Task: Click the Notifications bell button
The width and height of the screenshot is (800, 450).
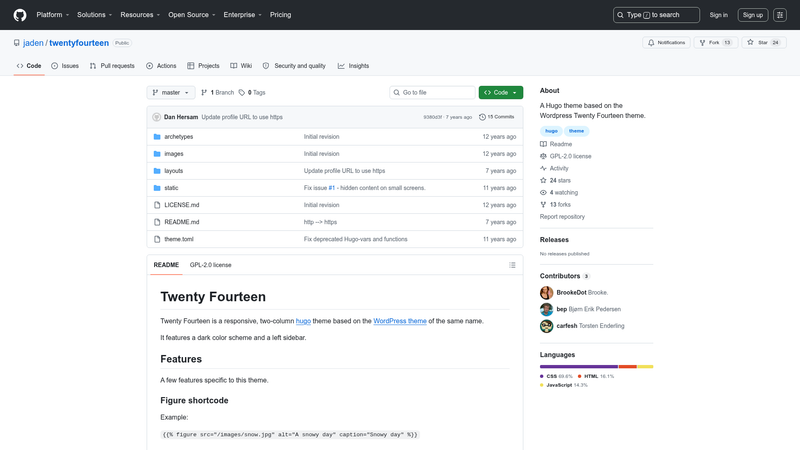Action: (x=666, y=43)
